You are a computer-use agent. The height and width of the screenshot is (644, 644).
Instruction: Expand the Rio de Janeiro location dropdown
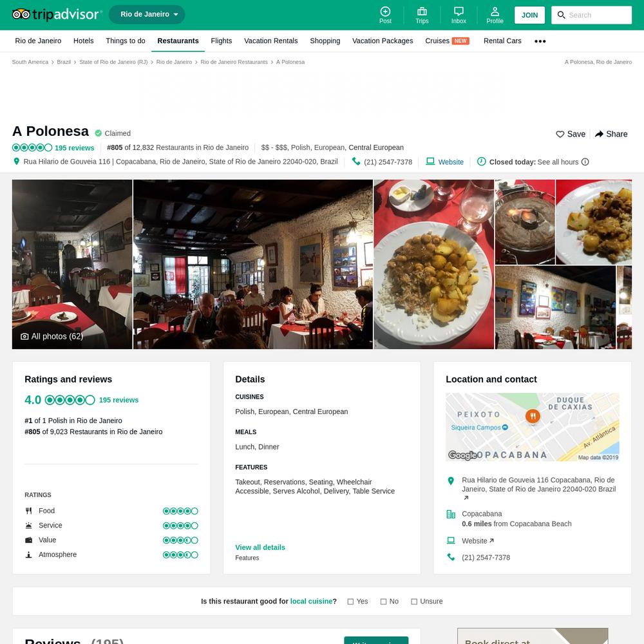point(147,14)
